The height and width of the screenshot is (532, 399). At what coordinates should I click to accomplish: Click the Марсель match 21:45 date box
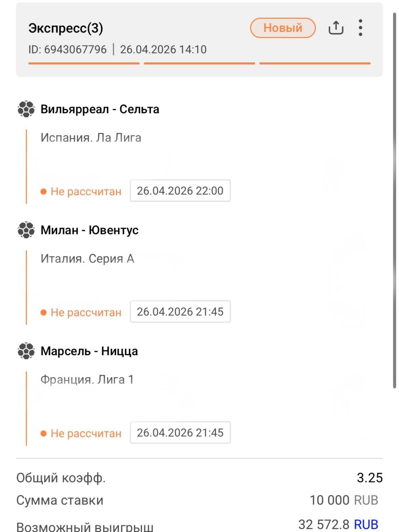pyautogui.click(x=180, y=433)
